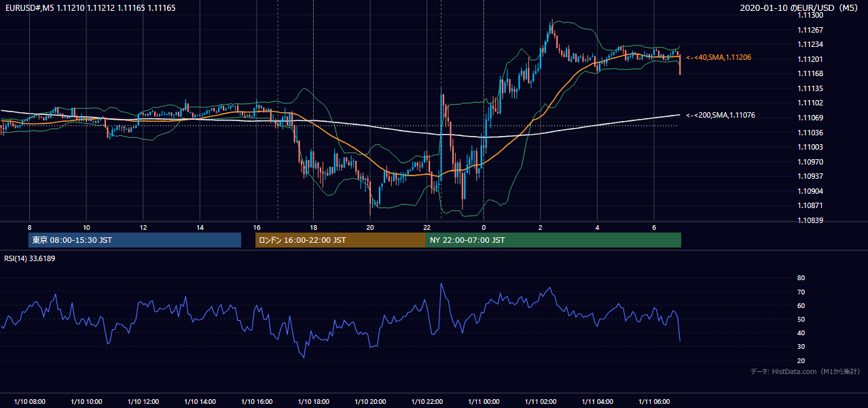Click the RSI axis level 70
Screen dimensions: 868x408
(801, 292)
